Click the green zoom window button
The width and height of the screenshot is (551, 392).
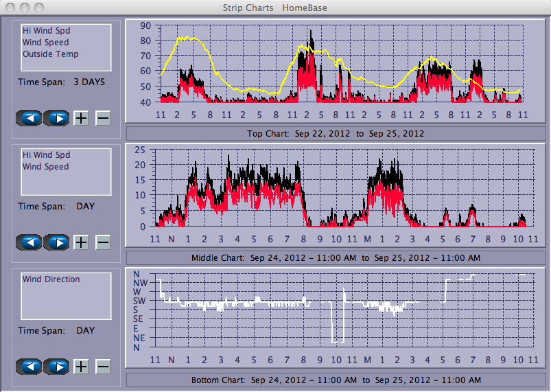38,8
